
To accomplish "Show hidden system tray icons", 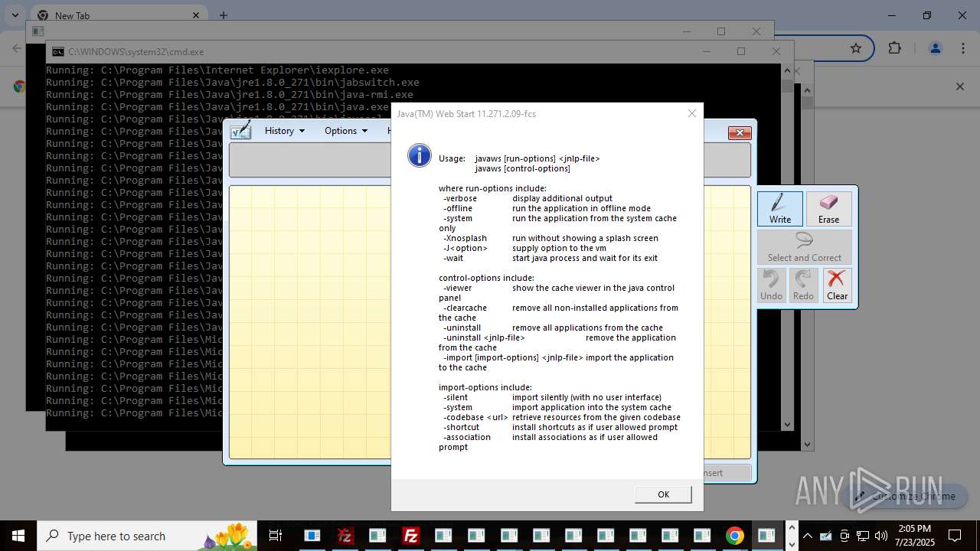I will point(807,536).
